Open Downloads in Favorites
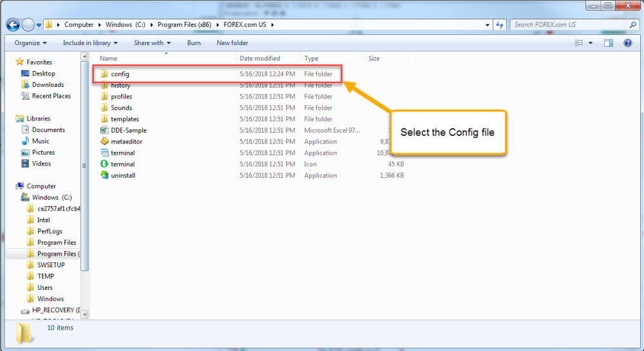 (48, 84)
